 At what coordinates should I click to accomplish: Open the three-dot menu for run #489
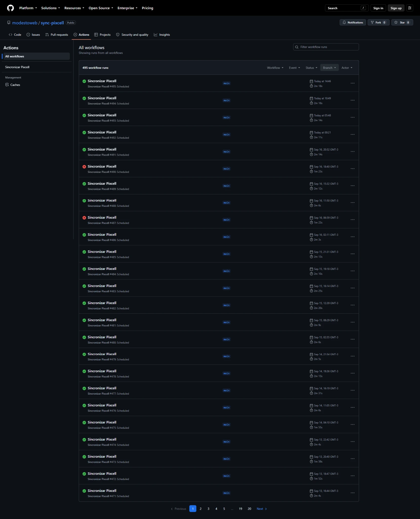pos(352,186)
